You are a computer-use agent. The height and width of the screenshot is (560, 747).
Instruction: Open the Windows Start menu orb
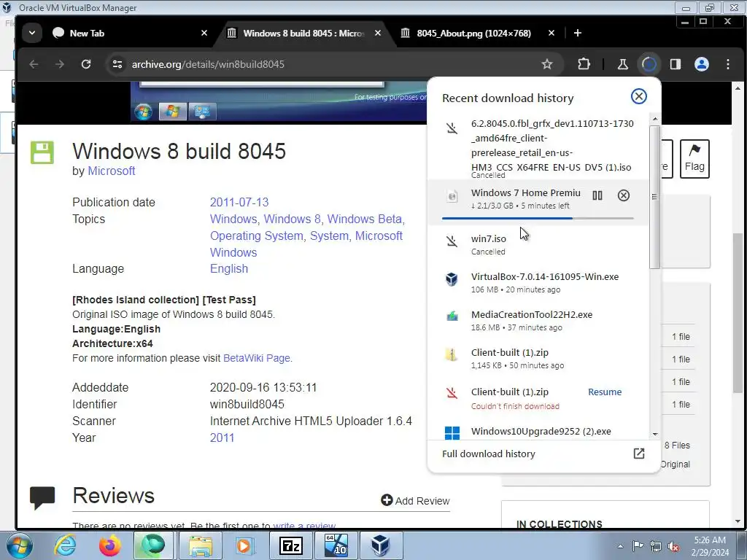[19, 545]
